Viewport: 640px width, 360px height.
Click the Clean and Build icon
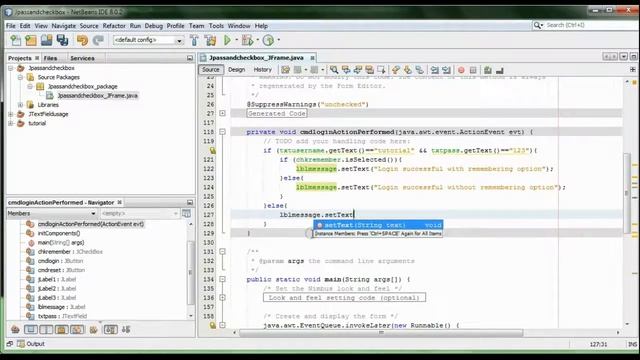tap(211, 40)
